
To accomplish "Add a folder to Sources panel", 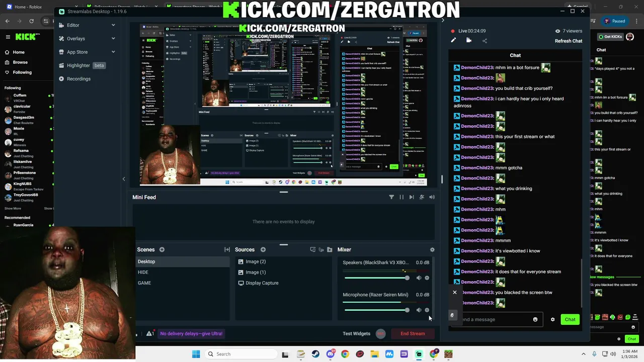I will (330, 249).
